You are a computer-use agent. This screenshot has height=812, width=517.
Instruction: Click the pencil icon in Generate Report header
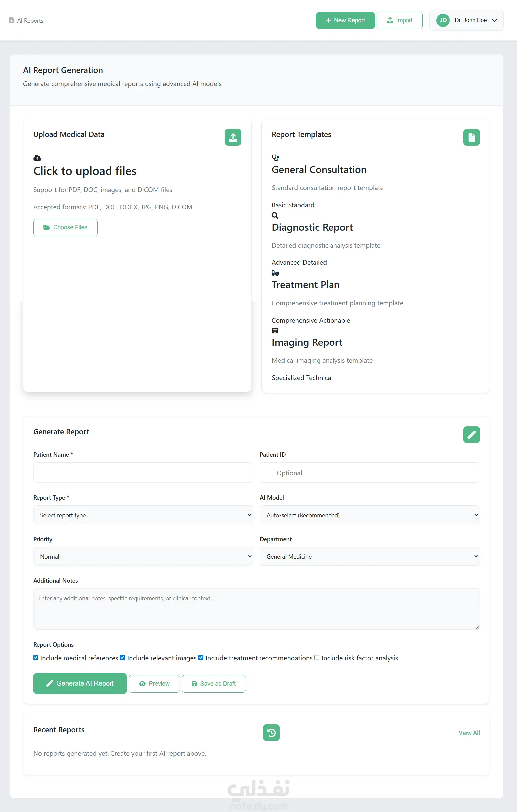(471, 435)
